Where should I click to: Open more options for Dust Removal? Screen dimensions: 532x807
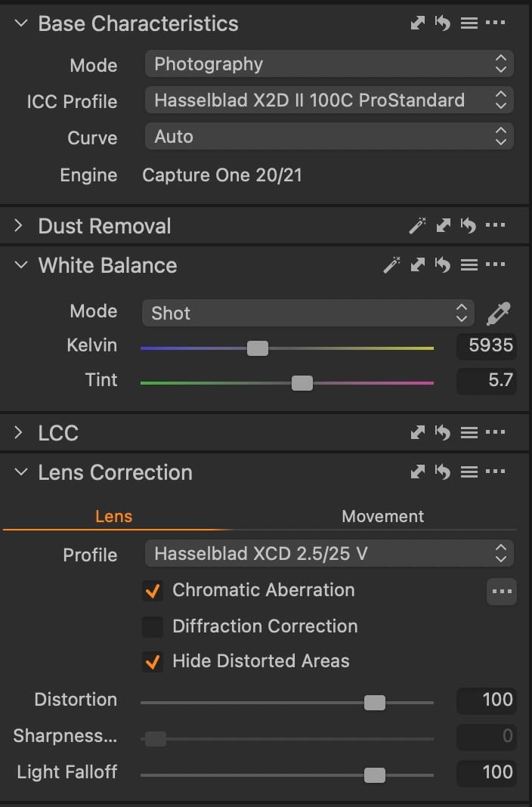(x=495, y=225)
